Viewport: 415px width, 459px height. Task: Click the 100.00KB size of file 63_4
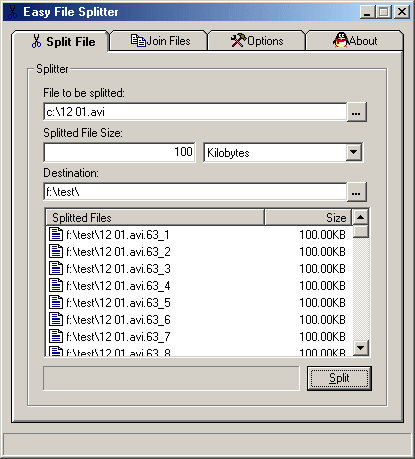click(322, 286)
